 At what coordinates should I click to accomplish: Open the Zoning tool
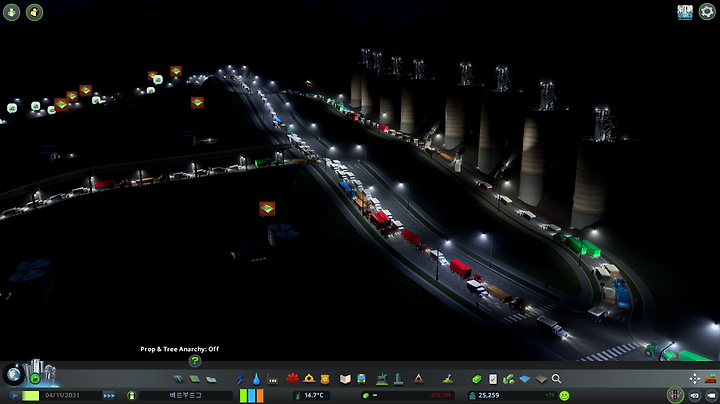[x=195, y=379]
